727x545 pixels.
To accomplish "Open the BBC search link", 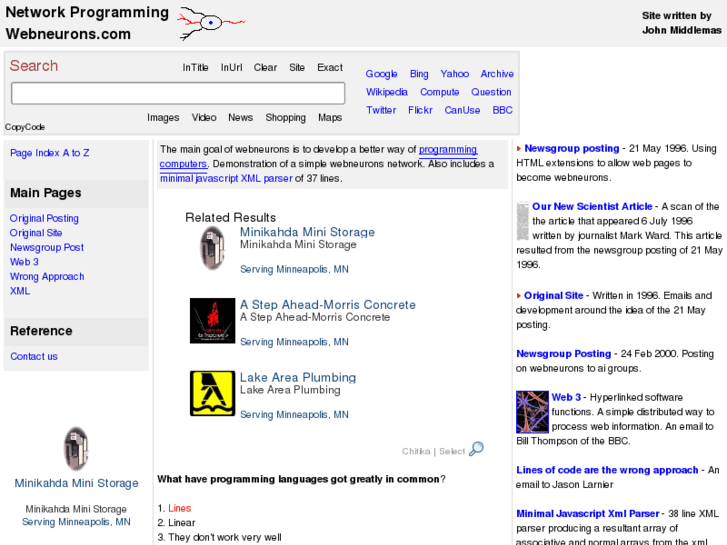I will coord(503,110).
